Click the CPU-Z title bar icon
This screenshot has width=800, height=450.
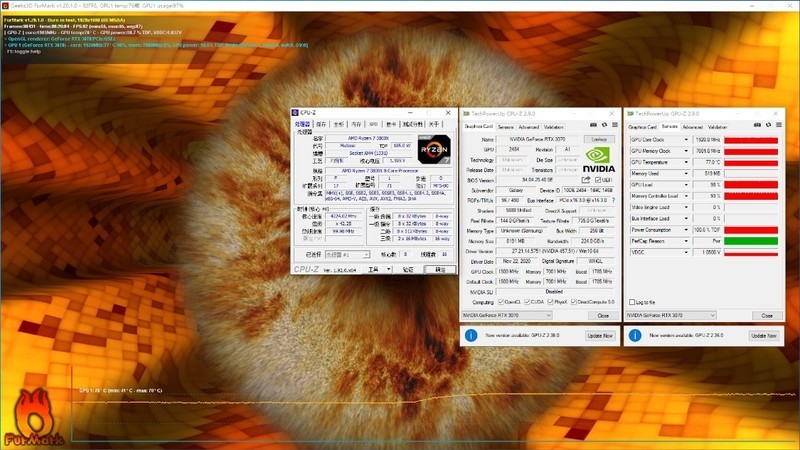tap(294, 112)
